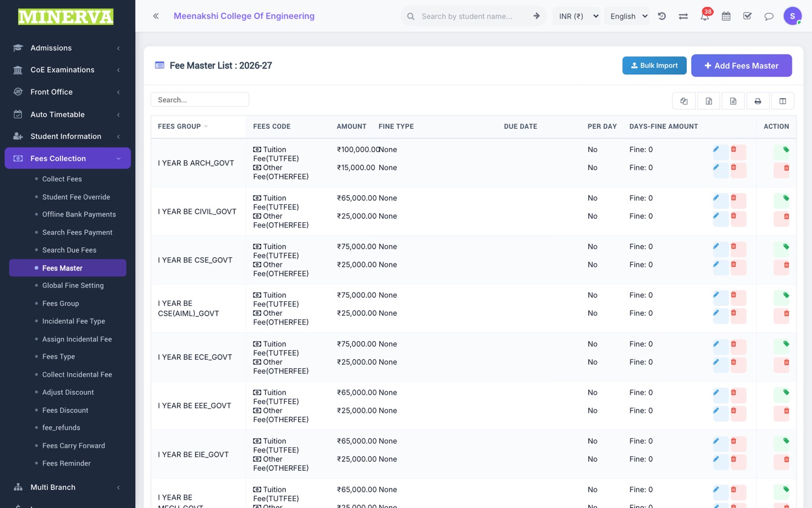Expand the Multi Branch sidebar menu
The height and width of the screenshot is (508, 812).
coord(67,487)
